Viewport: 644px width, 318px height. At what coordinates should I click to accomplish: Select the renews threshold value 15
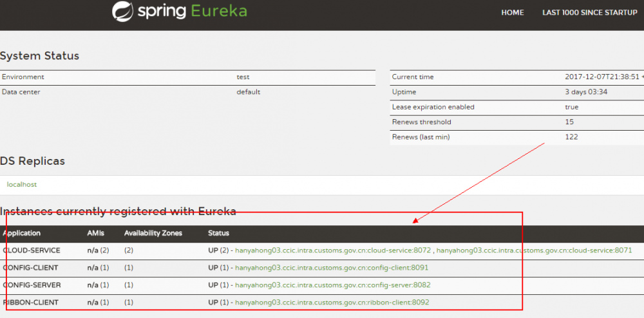tap(569, 122)
